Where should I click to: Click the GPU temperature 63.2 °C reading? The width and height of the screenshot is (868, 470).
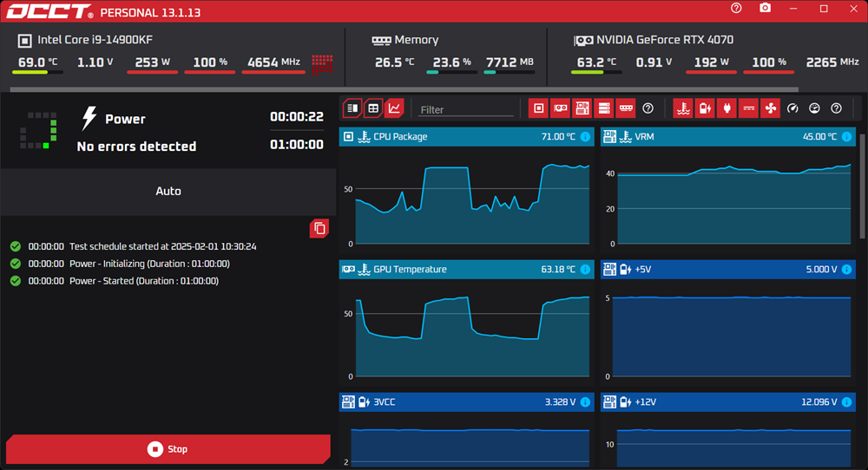[x=596, y=62]
